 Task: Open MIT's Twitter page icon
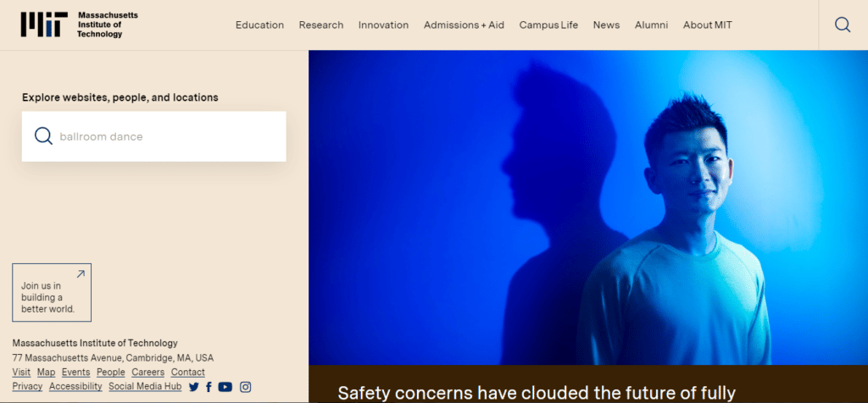click(x=193, y=387)
